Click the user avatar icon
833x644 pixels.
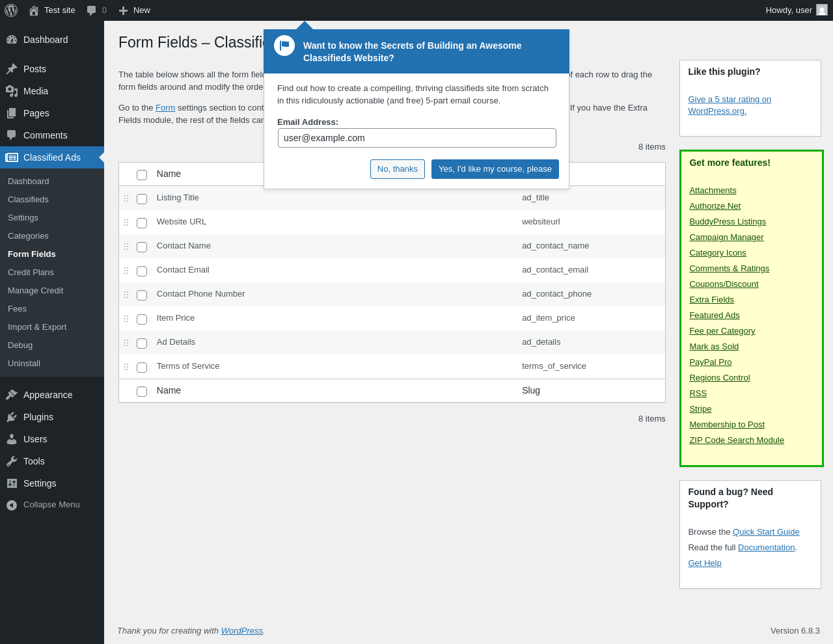822,10
